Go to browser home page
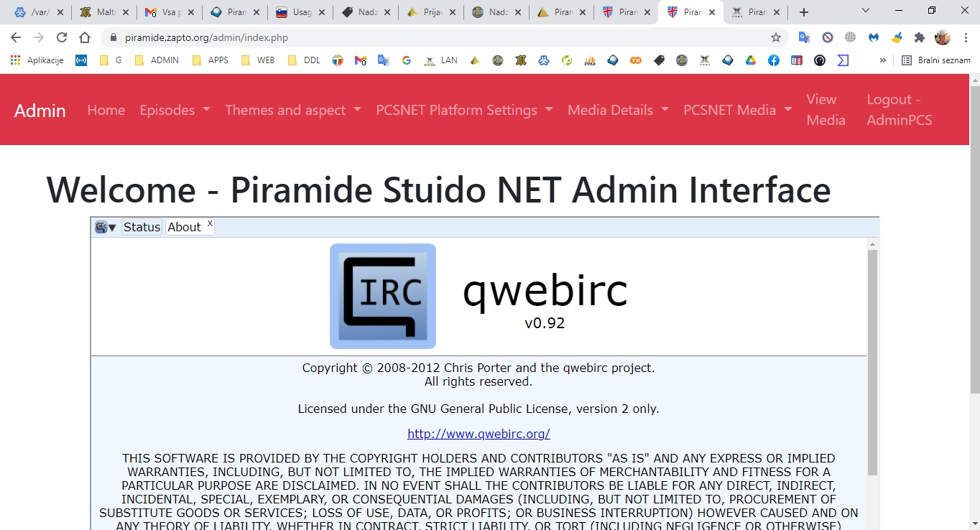980x530 pixels. pyautogui.click(x=85, y=37)
